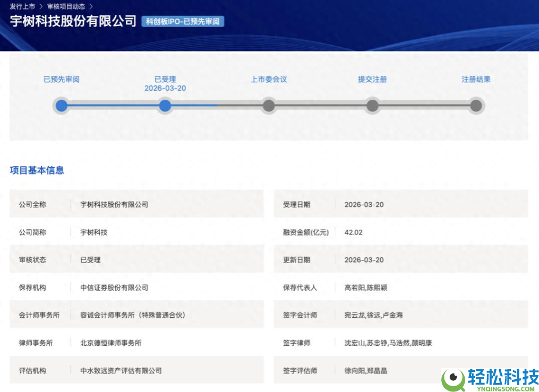Viewport: 539px width, 392px height.
Task: Select the 已受理 progress node circle
Action: tap(165, 106)
